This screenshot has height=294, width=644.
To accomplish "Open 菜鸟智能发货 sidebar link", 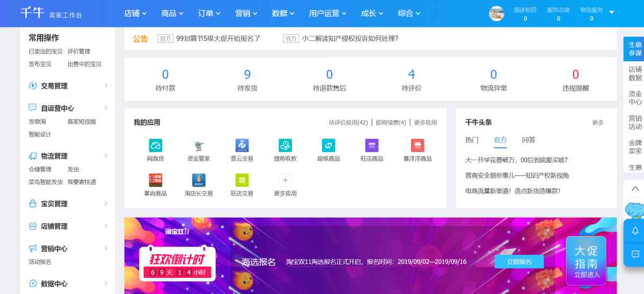I will [x=46, y=182].
